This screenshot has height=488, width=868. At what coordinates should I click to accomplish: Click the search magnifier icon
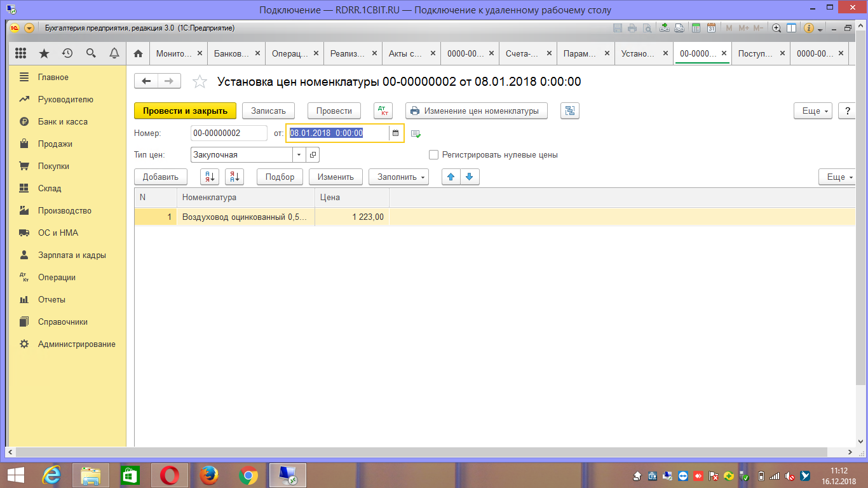tap(91, 53)
